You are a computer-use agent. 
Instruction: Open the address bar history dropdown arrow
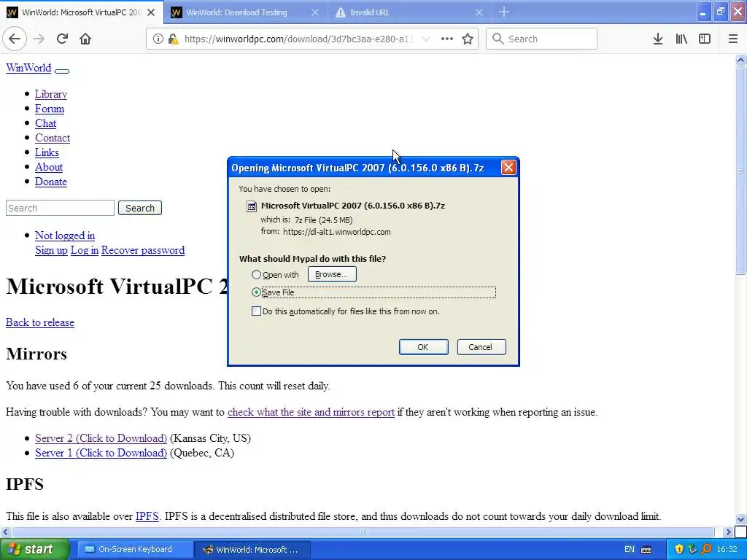(426, 39)
